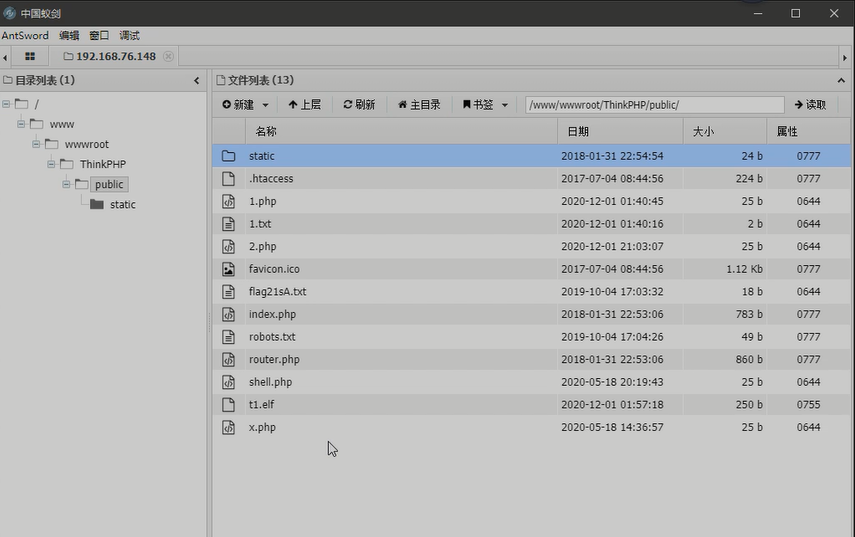Screen dimensions: 855x537
Task: Click the path input field
Action: 655,105
